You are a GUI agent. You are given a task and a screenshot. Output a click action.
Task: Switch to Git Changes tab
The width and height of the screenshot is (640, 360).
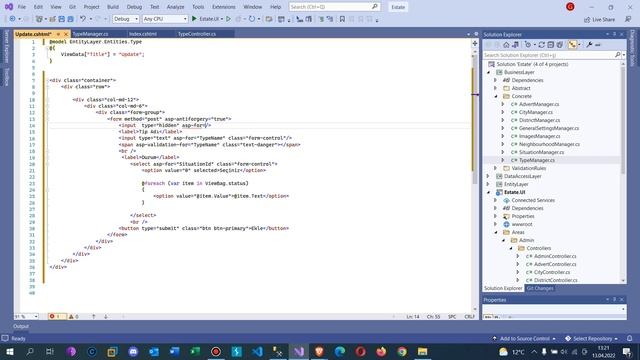(x=540, y=288)
